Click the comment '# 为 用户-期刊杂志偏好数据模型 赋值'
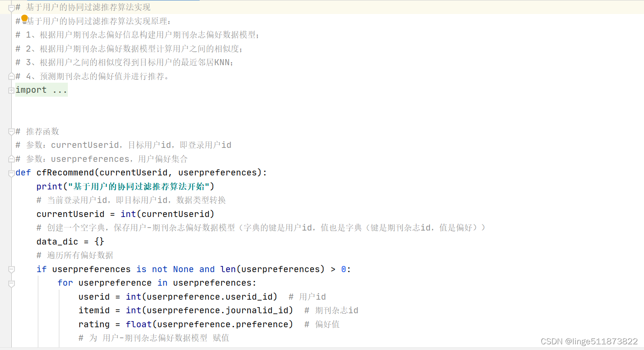The image size is (644, 350). pos(154,338)
